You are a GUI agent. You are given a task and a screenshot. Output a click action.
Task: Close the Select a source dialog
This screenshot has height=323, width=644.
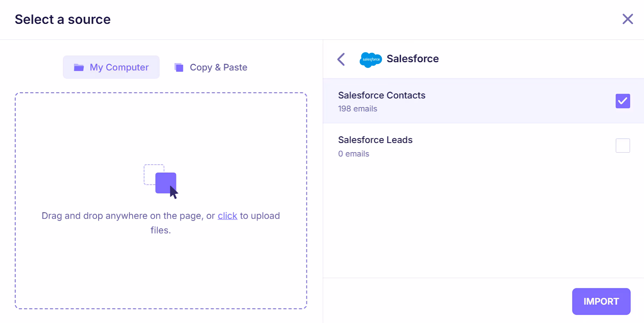point(628,19)
